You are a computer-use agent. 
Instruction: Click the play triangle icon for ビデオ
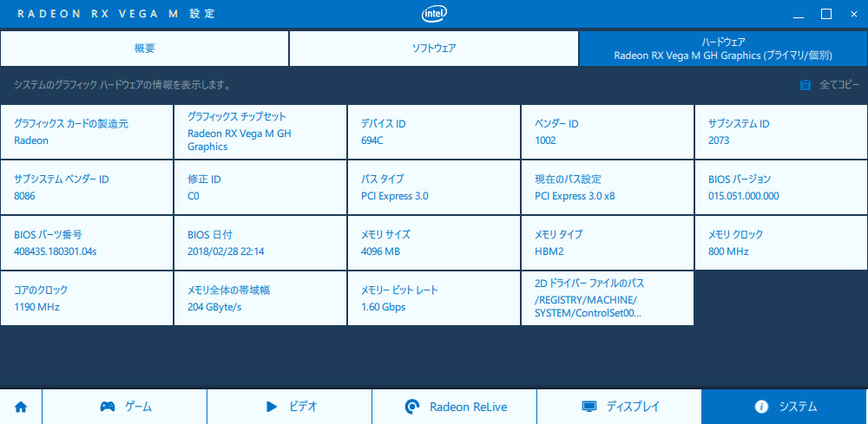tap(271, 407)
